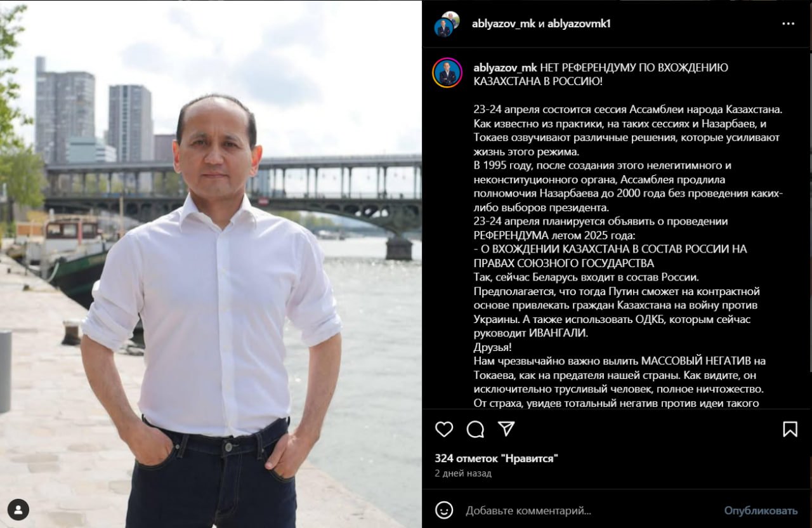Click the ablyazov_mk username in the header

coord(504,23)
